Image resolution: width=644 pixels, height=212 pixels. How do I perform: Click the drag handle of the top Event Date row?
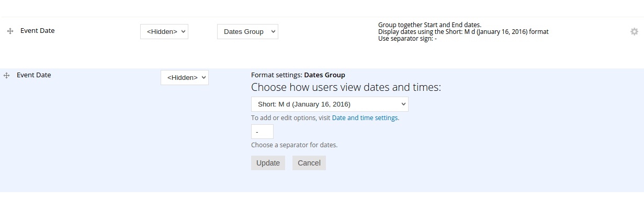coord(9,31)
